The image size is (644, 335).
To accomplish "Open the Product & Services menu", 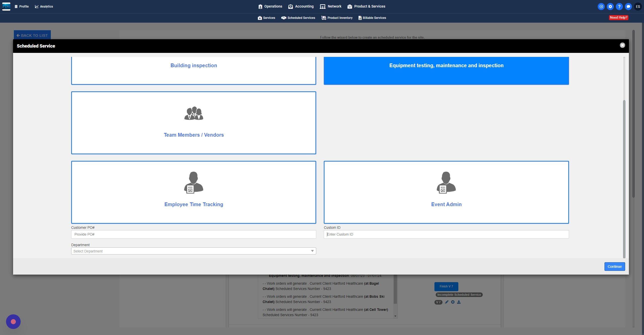I will click(366, 6).
